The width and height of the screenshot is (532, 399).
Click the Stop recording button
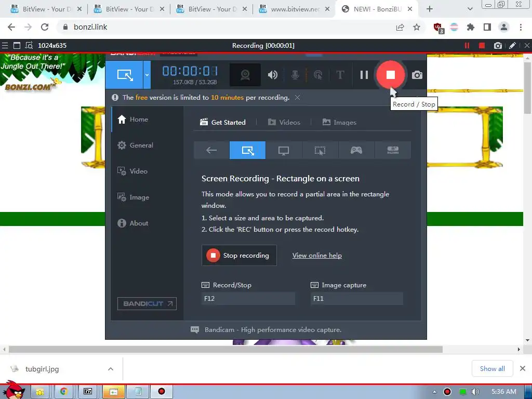(239, 255)
